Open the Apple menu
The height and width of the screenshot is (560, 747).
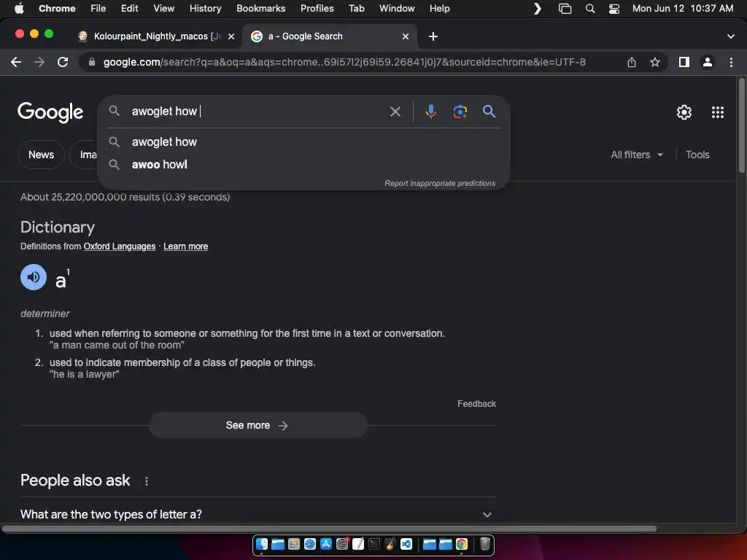(19, 9)
